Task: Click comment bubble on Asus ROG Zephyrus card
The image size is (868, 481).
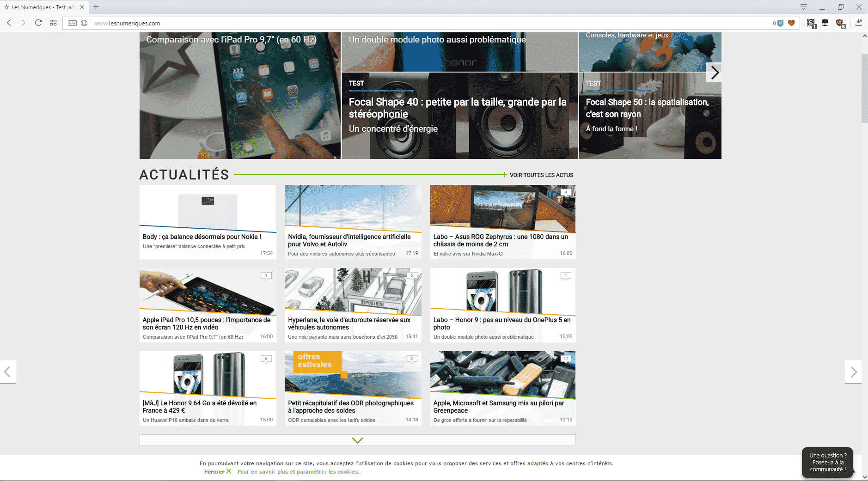Action: 566,193
